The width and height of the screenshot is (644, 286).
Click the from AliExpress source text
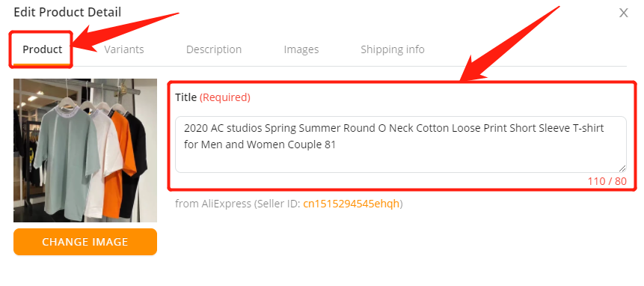tap(212, 204)
